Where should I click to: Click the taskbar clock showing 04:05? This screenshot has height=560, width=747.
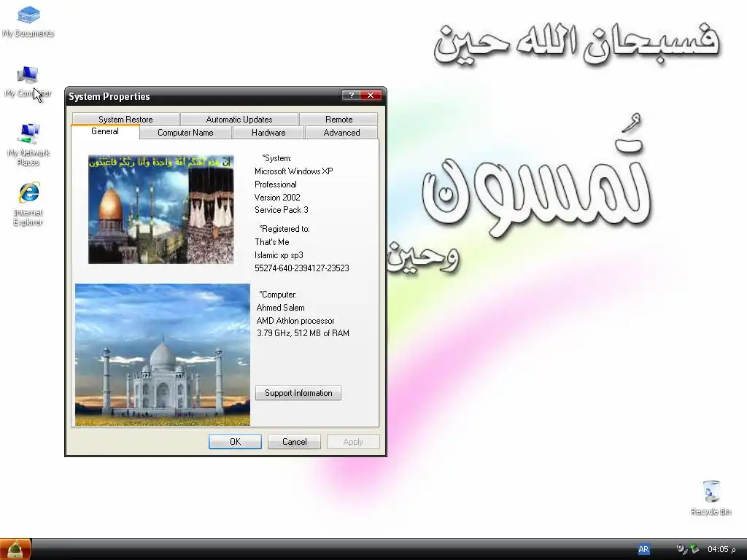(x=721, y=549)
